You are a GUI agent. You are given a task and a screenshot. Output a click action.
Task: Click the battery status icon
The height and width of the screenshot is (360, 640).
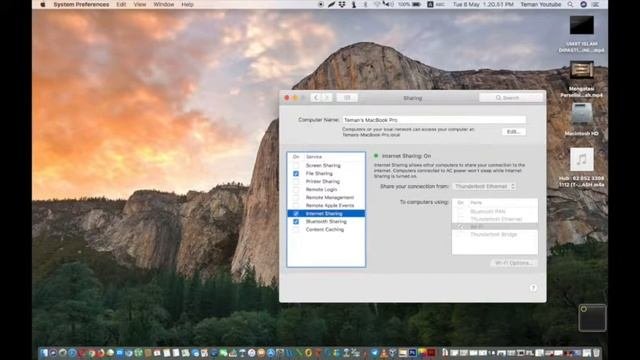[416, 4]
